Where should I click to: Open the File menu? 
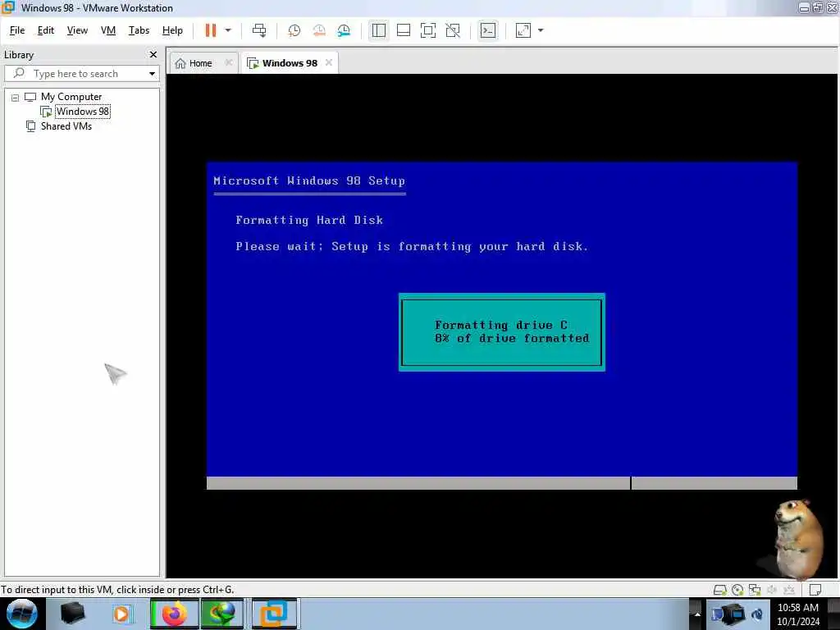[17, 30]
